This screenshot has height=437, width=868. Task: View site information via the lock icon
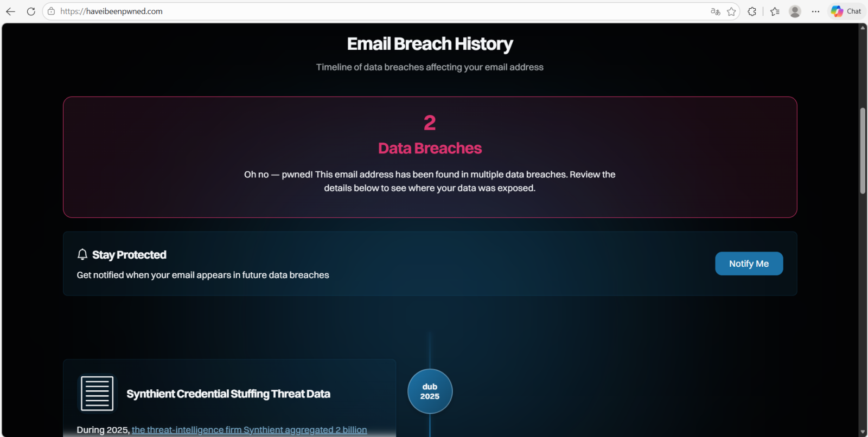pos(51,11)
